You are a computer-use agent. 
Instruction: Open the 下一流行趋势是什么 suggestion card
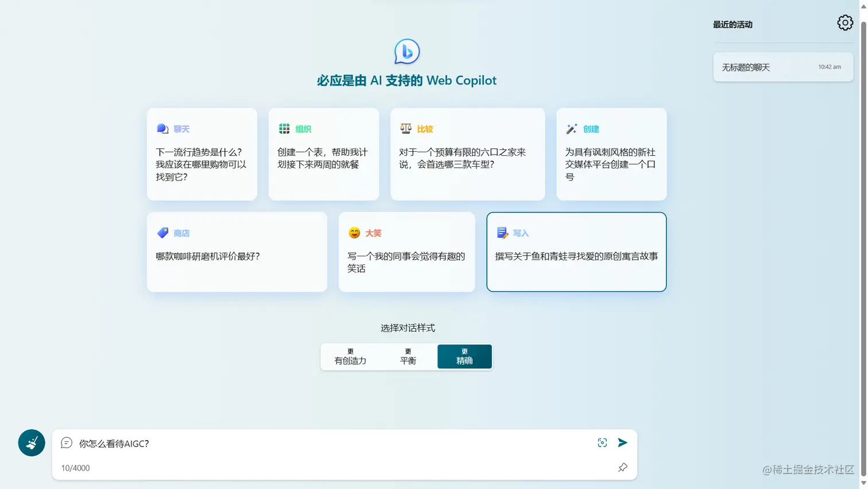pos(202,154)
